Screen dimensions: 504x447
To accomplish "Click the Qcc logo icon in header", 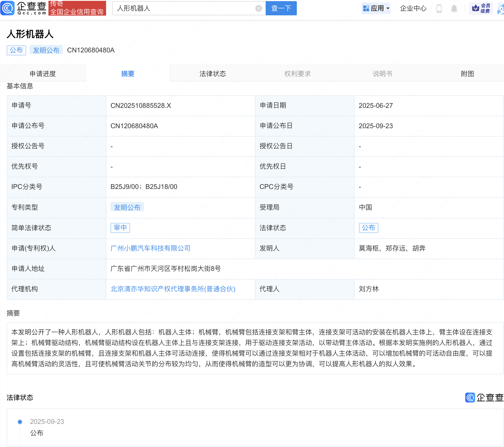I will [8, 8].
